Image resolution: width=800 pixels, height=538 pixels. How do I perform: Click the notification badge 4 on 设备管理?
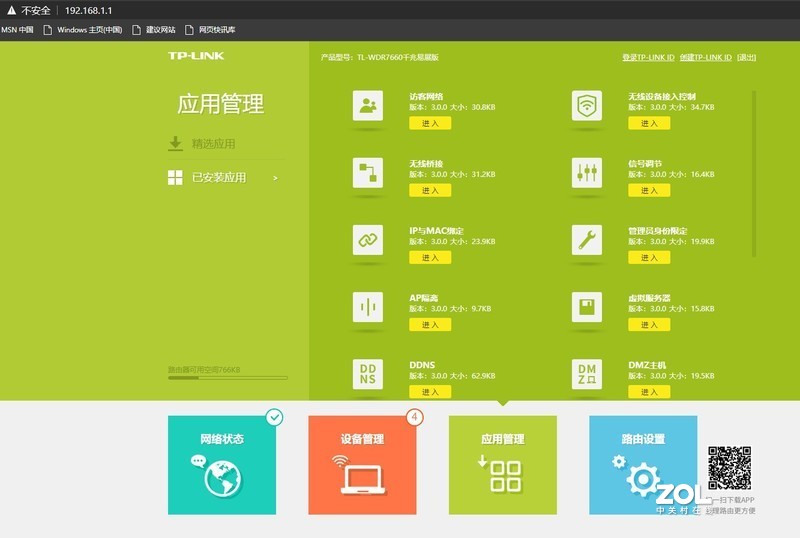[x=415, y=417]
